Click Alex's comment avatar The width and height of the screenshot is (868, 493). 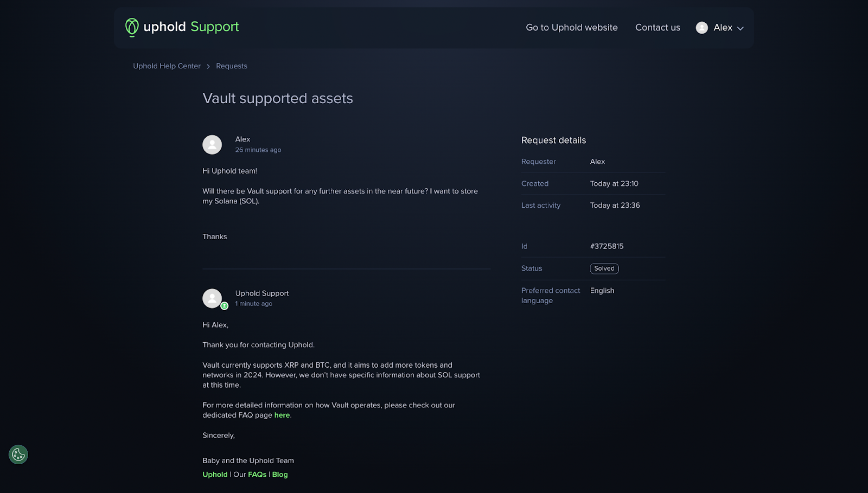(212, 145)
